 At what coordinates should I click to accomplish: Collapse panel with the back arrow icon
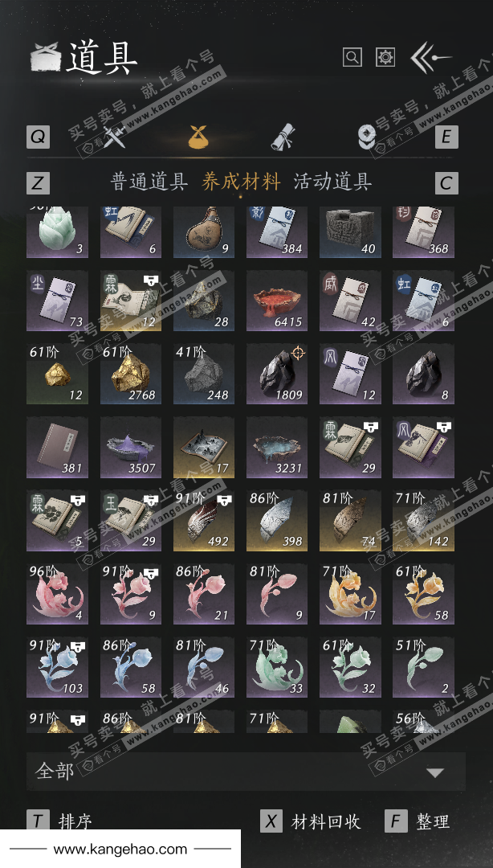click(430, 58)
